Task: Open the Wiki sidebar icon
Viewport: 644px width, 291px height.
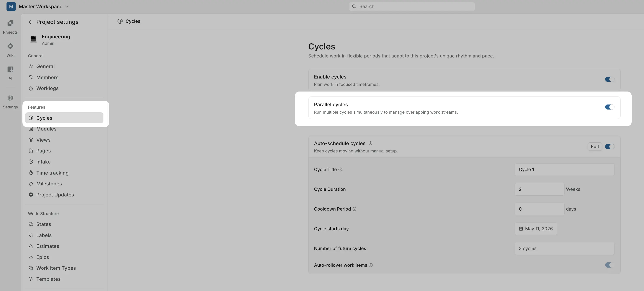Action: point(10,49)
